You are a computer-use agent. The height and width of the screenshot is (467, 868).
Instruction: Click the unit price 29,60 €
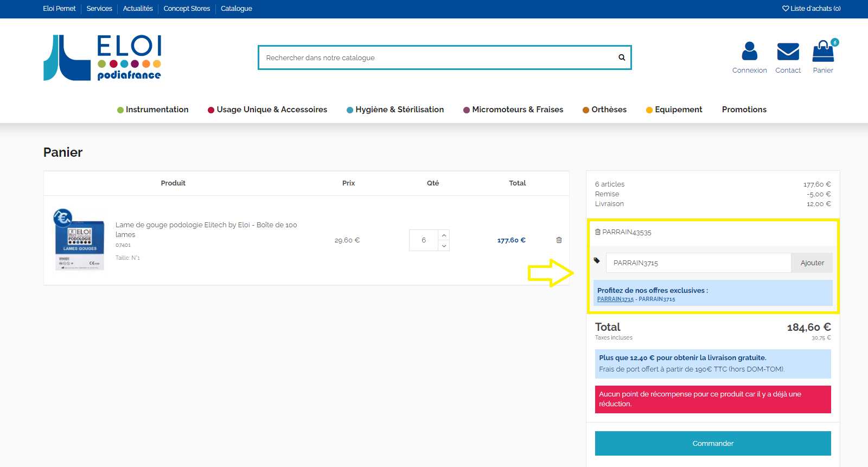click(347, 240)
